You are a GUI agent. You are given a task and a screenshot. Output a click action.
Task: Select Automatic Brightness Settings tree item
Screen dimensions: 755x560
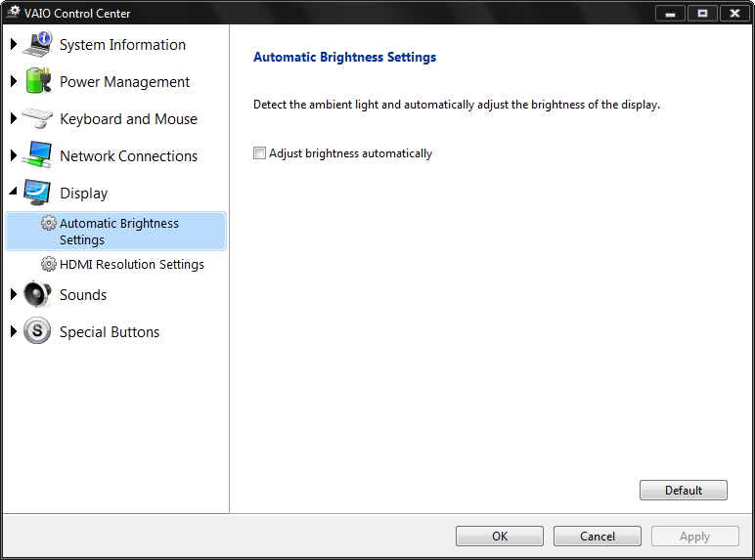point(115,231)
